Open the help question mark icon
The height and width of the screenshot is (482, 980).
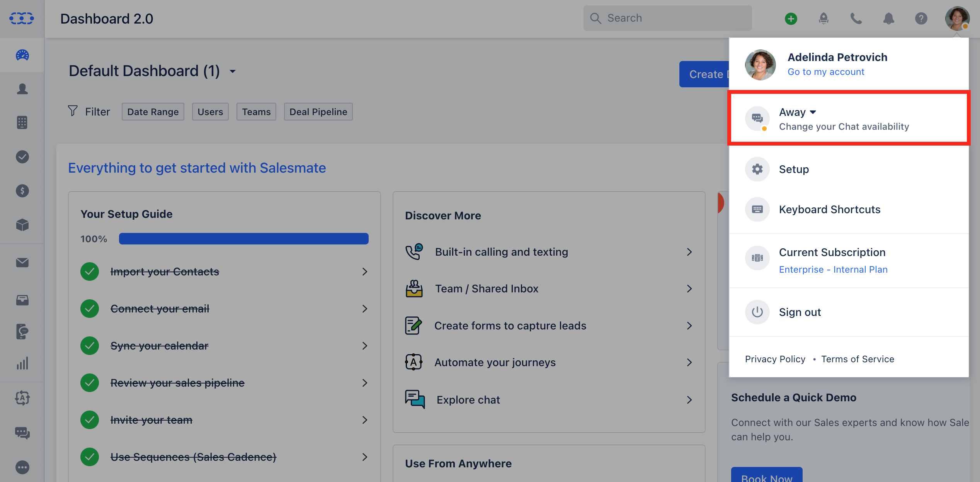[x=921, y=19]
